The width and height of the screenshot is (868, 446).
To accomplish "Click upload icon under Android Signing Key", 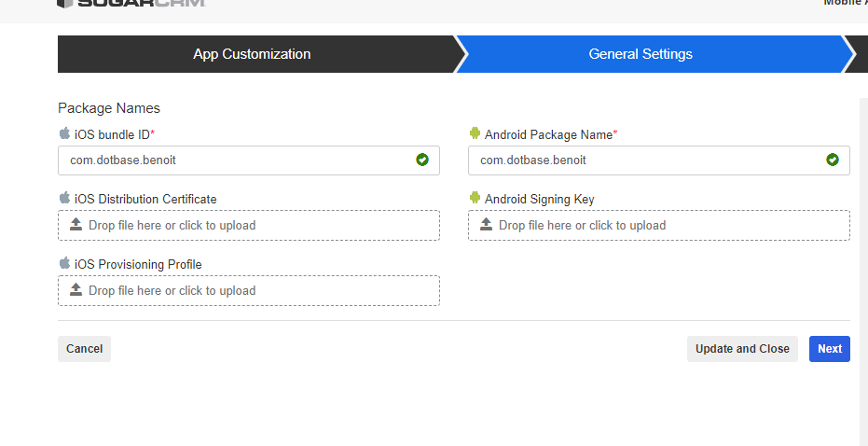I will pyautogui.click(x=487, y=225).
